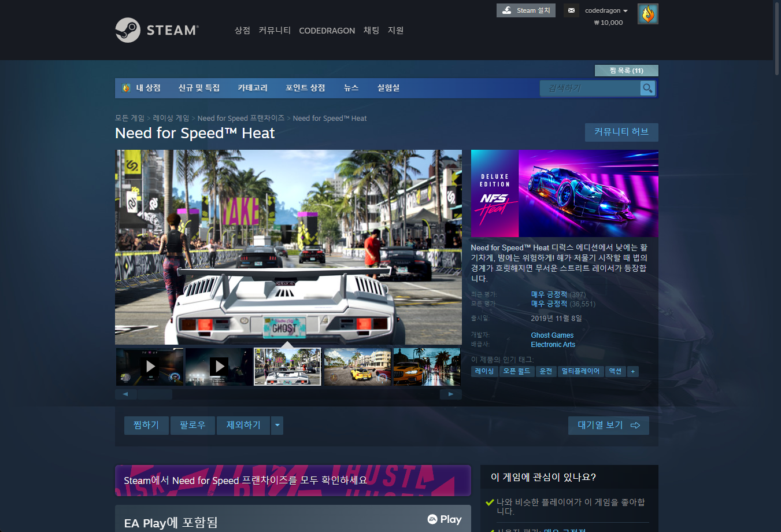Open the CODEDRAGON menu

[x=327, y=31]
